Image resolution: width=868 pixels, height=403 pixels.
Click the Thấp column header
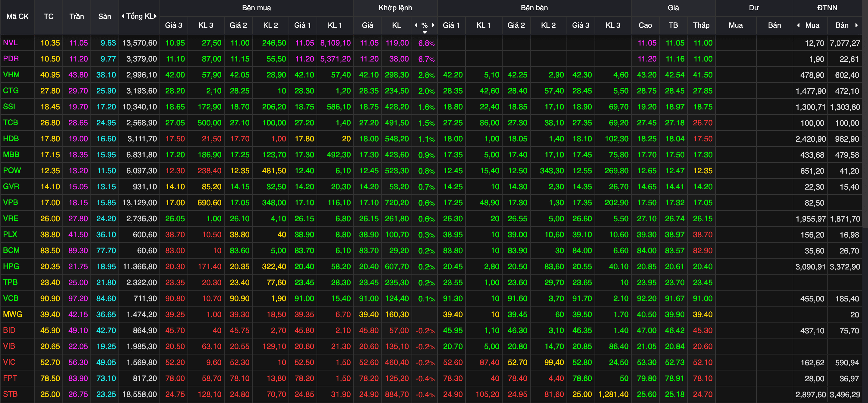click(x=701, y=25)
